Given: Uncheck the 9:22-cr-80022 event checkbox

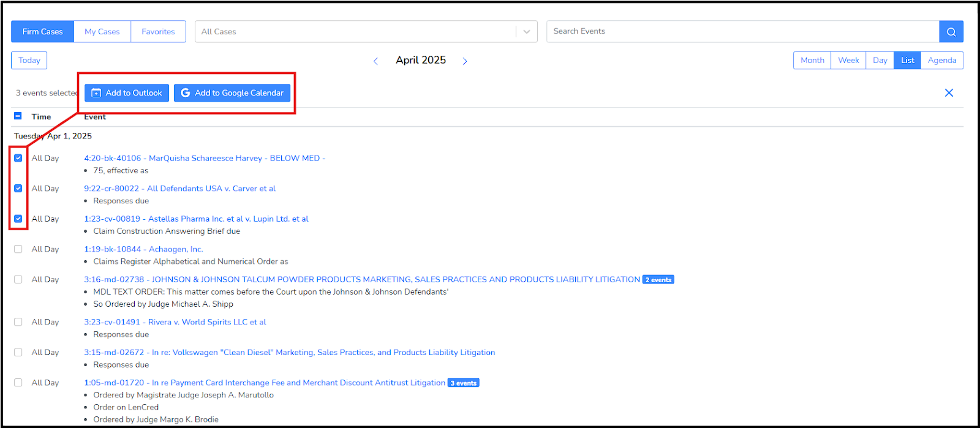Looking at the screenshot, I should (x=18, y=189).
